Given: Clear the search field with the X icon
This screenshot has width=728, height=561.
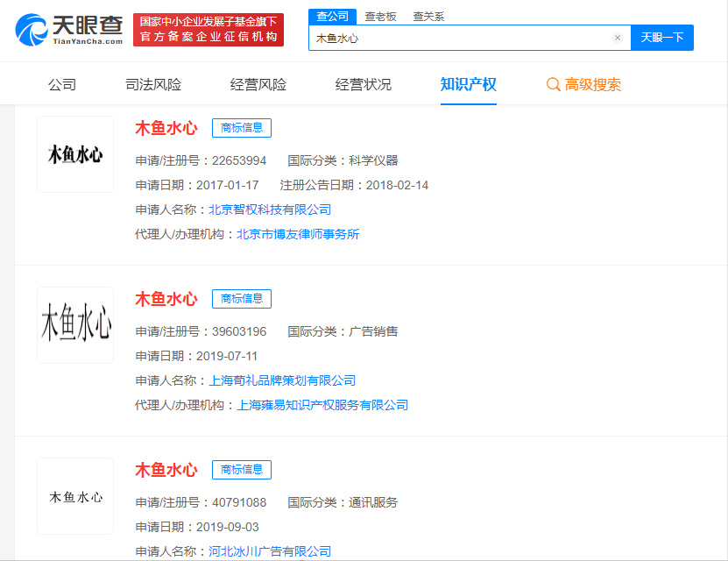Looking at the screenshot, I should pos(618,38).
